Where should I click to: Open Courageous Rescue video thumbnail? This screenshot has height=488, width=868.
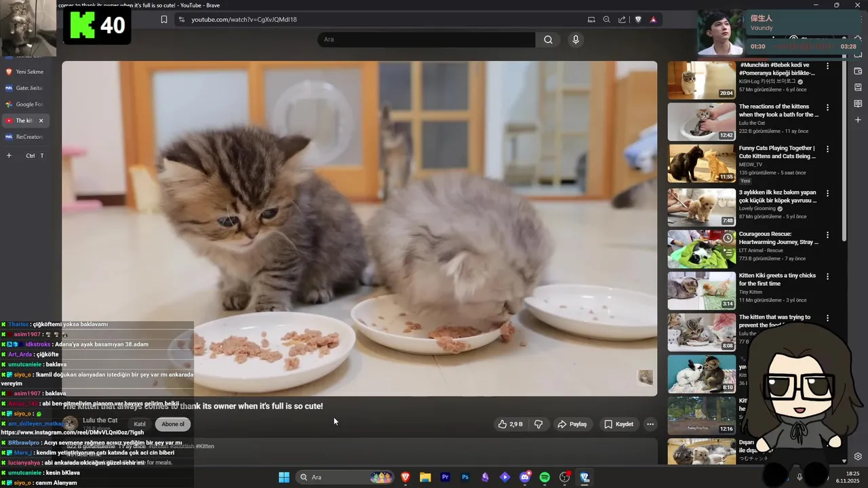pyautogui.click(x=702, y=249)
